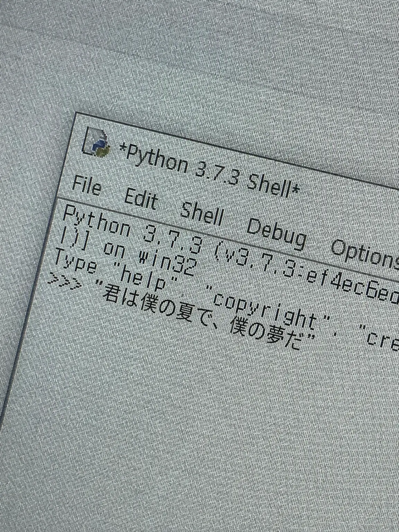Open the Shell menu
The height and width of the screenshot is (532, 399).
tap(202, 213)
